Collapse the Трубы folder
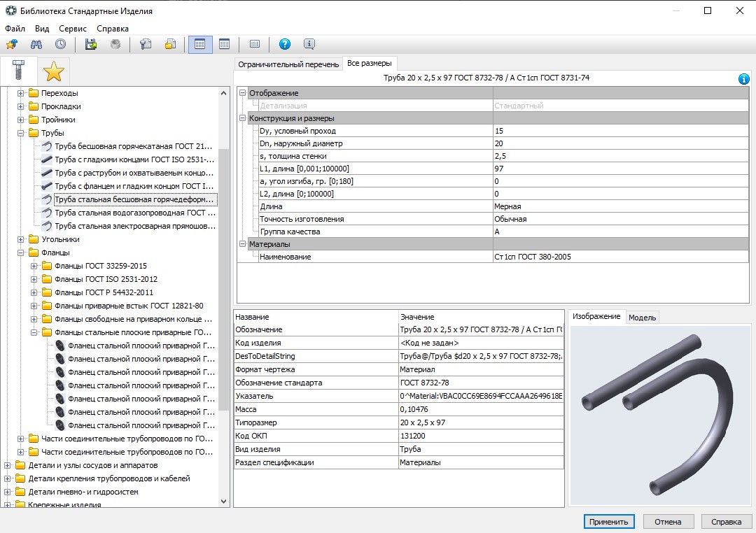The image size is (756, 533). [21, 133]
